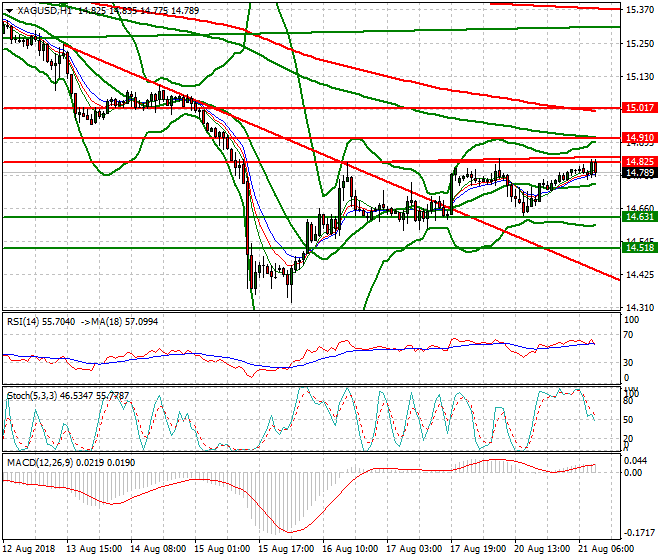Click the Stochastic scale value 50
Viewport: 660px width, 560px height.
coord(629,420)
